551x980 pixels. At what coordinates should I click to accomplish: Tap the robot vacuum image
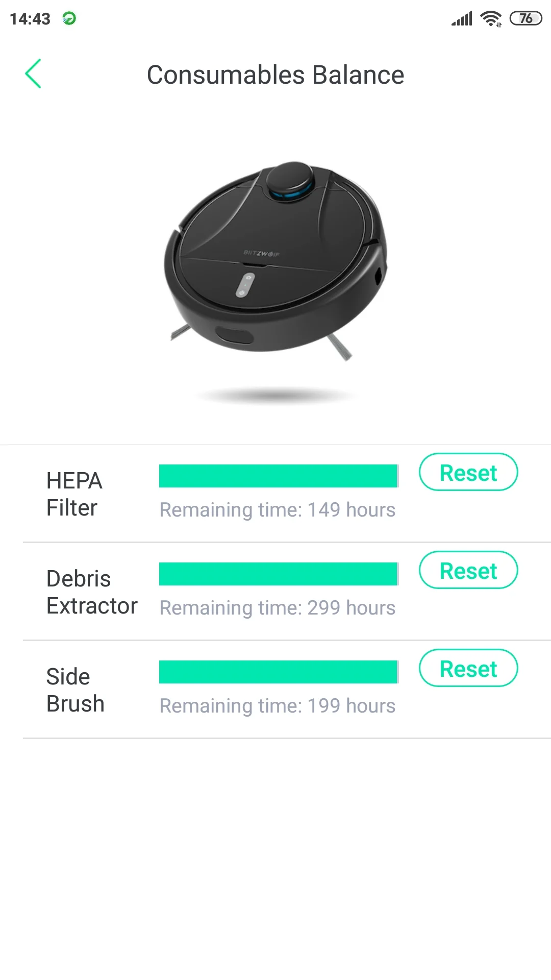coord(275,260)
